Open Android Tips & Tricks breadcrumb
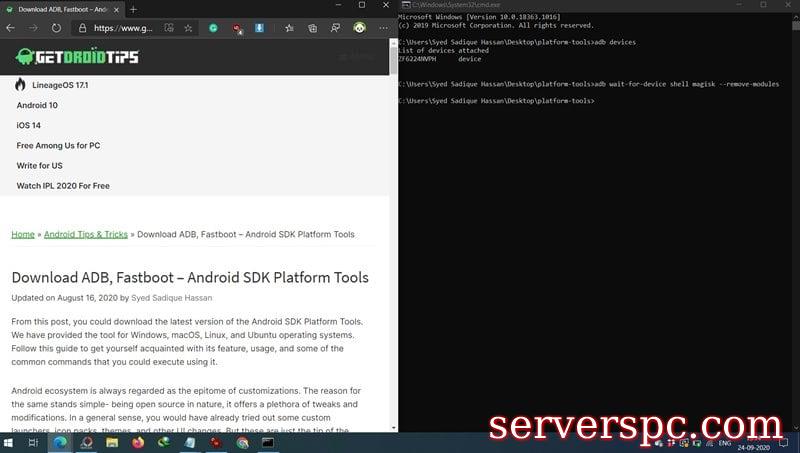The height and width of the screenshot is (453, 800). point(86,234)
